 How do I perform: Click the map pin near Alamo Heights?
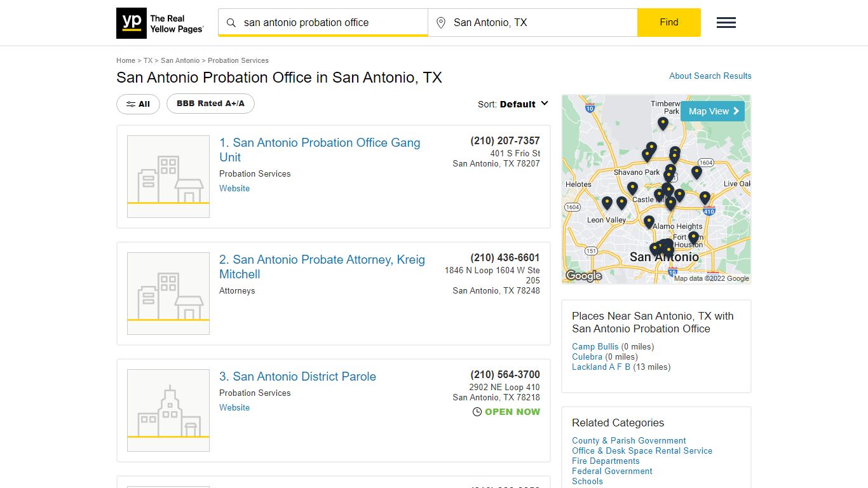click(649, 222)
